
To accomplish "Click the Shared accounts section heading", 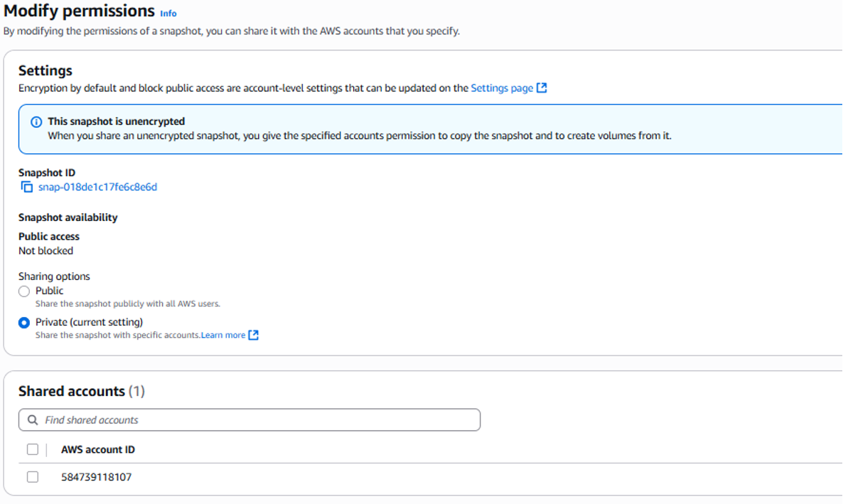I will click(72, 391).
